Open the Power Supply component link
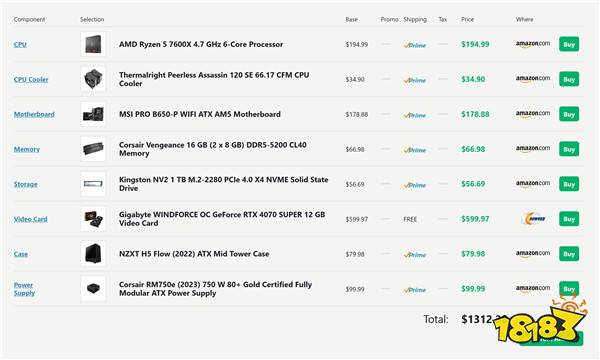Image resolution: width=600 pixels, height=360 pixels. (x=24, y=289)
